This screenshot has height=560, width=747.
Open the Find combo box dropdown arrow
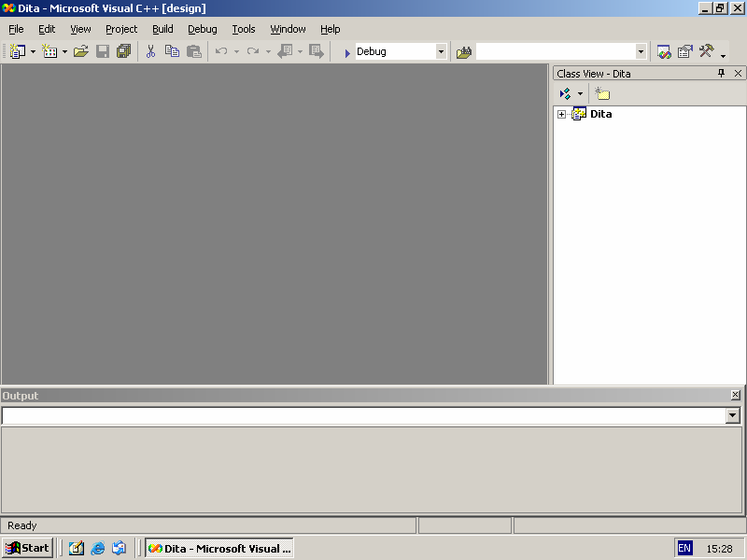pos(641,51)
